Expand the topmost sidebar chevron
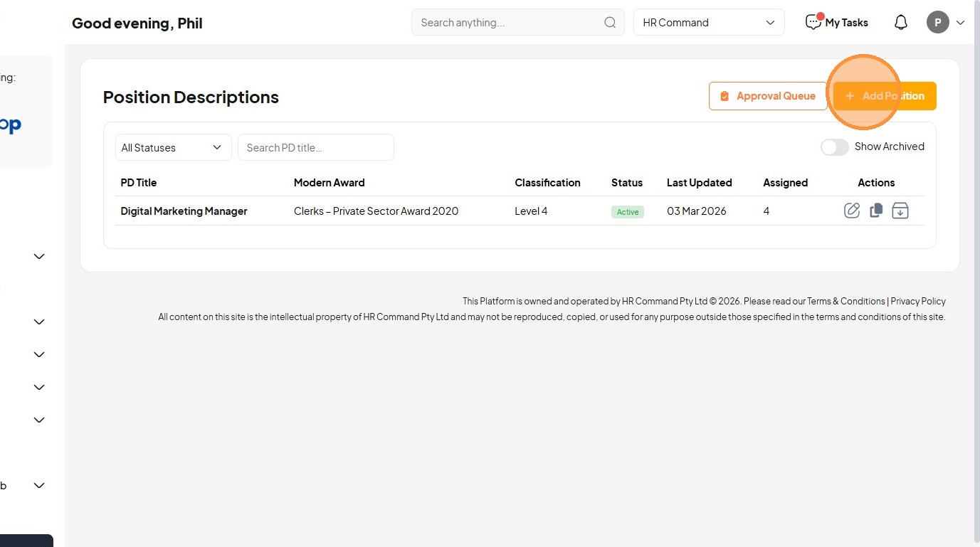980x547 pixels. pos(39,256)
